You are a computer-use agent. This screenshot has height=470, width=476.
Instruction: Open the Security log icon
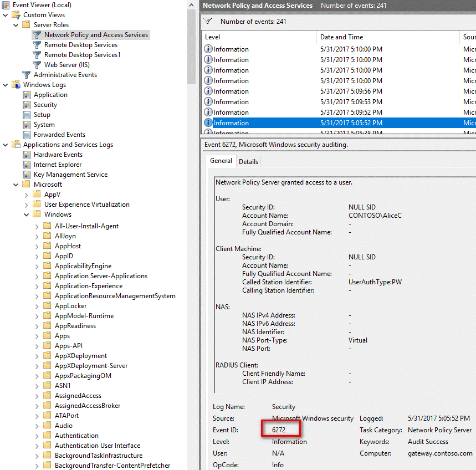(x=27, y=104)
